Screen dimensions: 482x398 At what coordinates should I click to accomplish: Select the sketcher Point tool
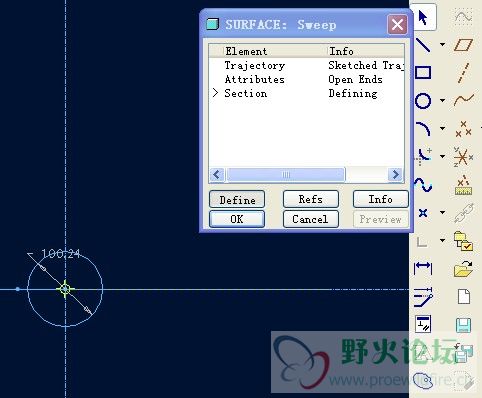tap(423, 212)
